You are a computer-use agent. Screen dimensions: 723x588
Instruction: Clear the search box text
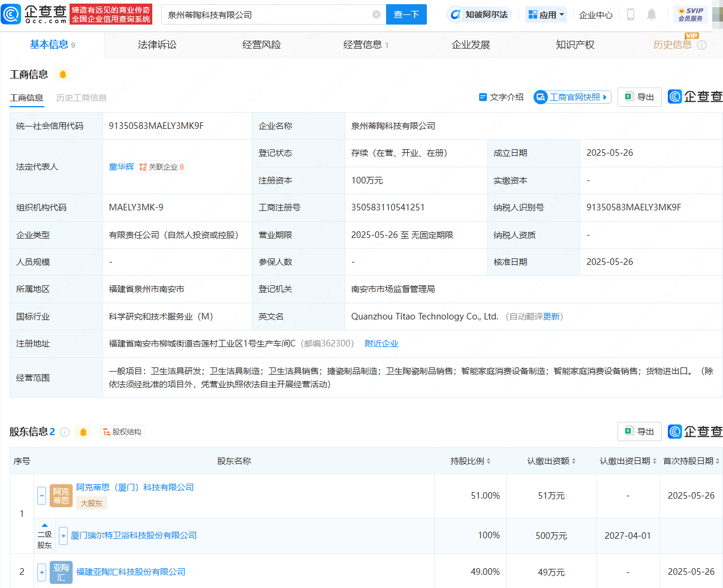tap(376, 14)
